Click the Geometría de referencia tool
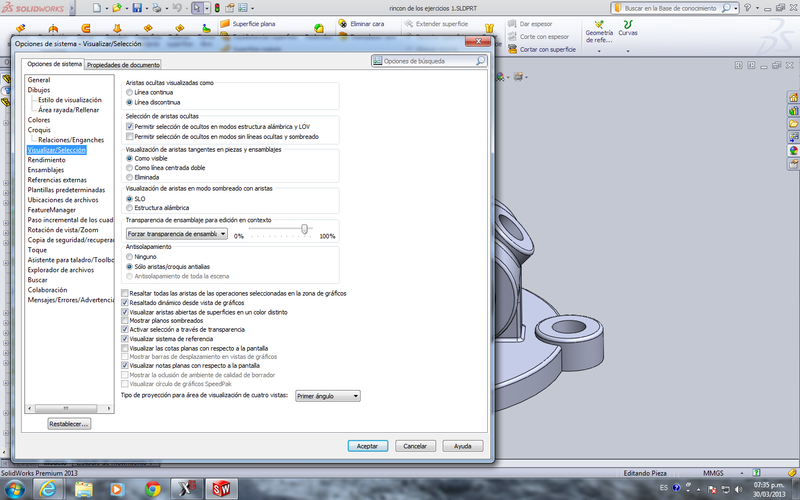Screen dimensions: 800x500 (599, 32)
